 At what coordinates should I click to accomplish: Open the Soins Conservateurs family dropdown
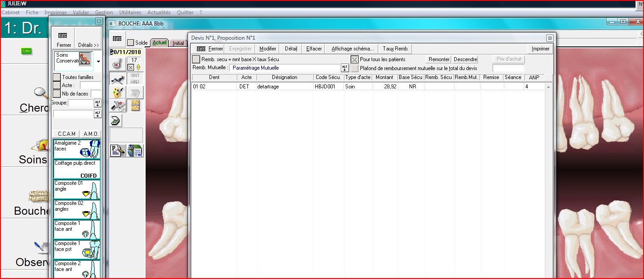click(98, 62)
